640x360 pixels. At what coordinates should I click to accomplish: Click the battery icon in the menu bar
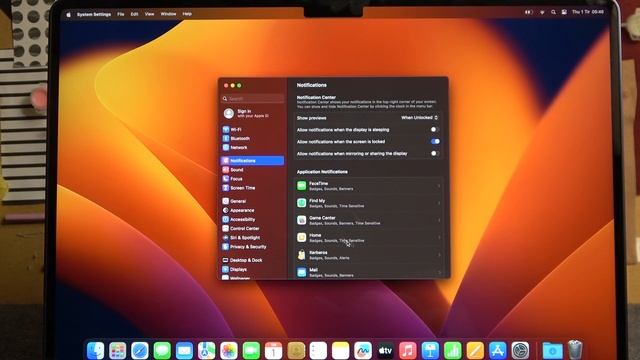pyautogui.click(x=529, y=12)
